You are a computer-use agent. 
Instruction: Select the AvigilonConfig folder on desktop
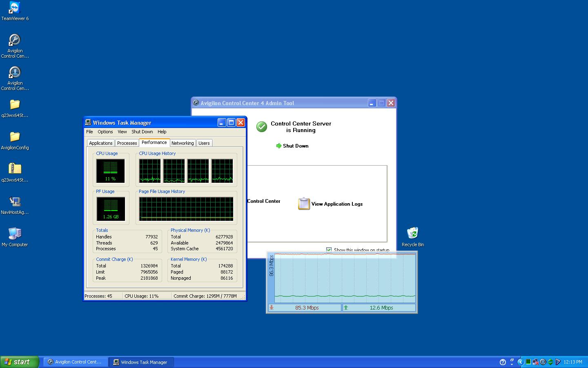(x=15, y=137)
